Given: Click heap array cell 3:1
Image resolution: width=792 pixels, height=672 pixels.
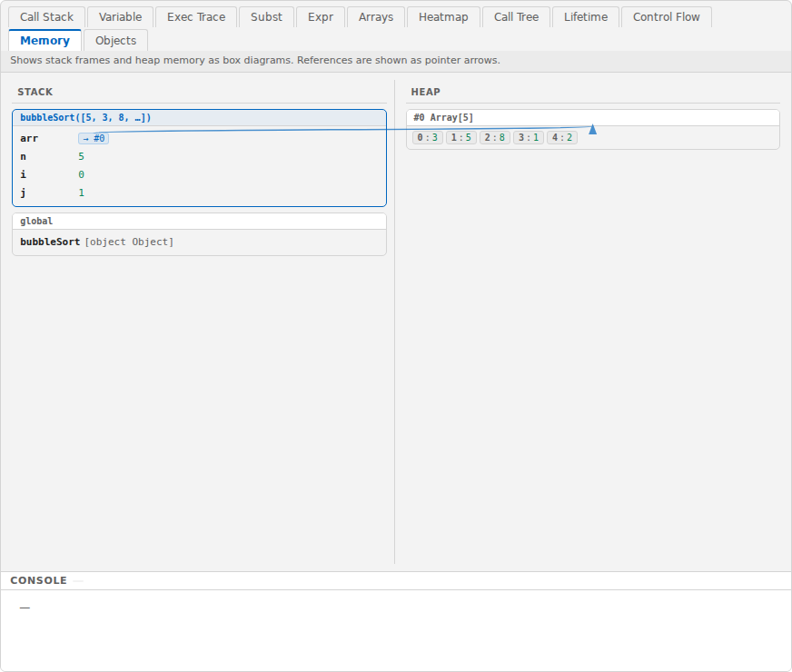Looking at the screenshot, I should 529,137.
